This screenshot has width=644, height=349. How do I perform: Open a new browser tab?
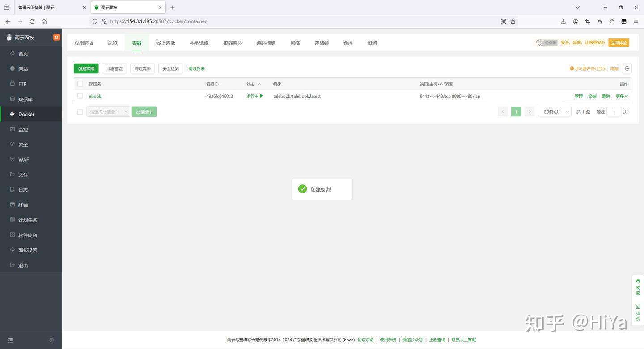point(173,8)
